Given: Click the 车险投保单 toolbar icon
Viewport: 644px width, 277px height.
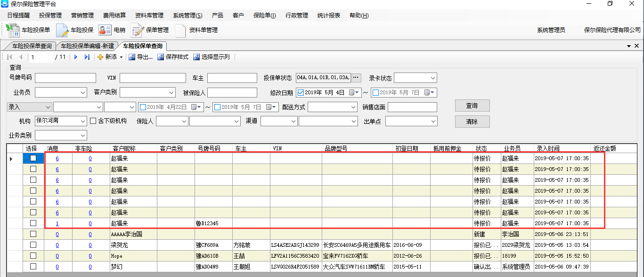Looking at the screenshot, I should coord(13,30).
